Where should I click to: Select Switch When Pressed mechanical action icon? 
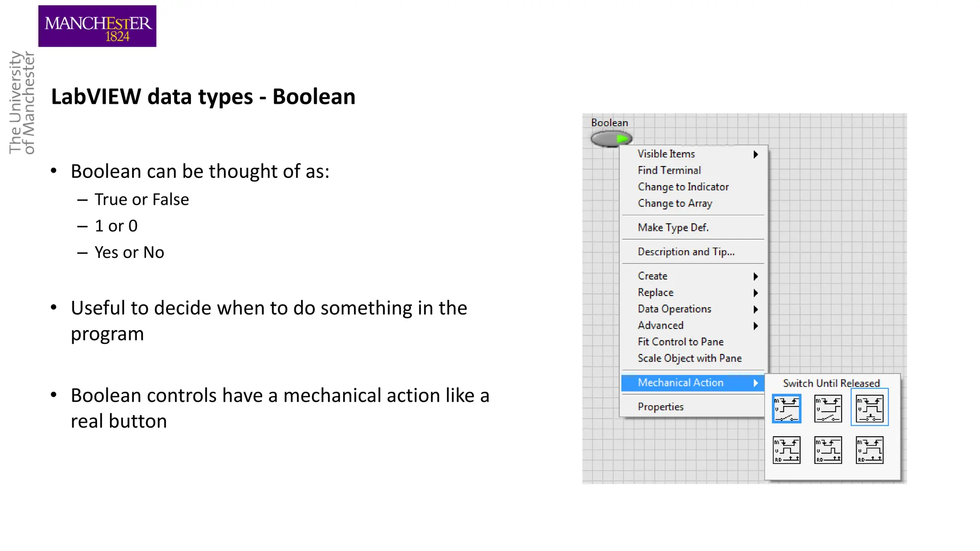[786, 408]
